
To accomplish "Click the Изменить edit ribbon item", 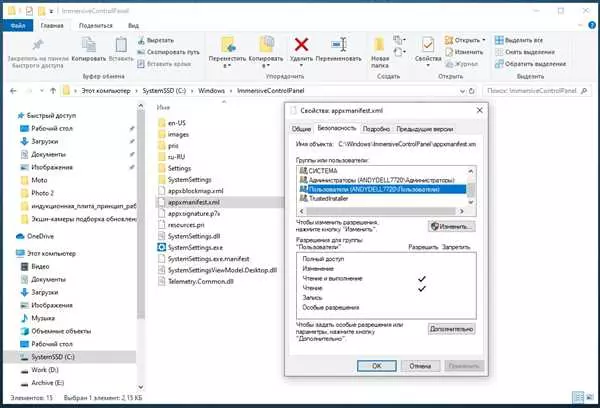I will tap(464, 52).
